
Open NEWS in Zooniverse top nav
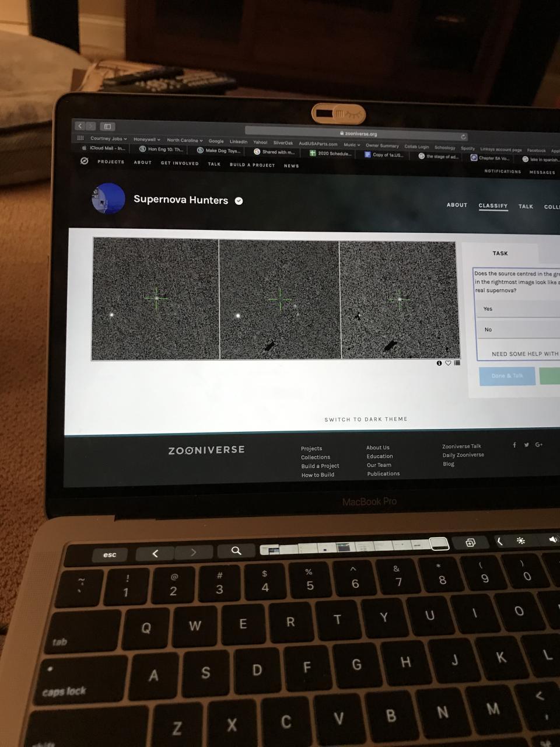292,166
